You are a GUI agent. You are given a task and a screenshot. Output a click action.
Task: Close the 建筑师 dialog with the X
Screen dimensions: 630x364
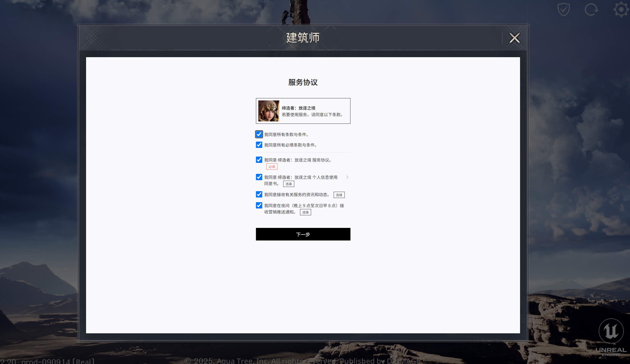[514, 38]
